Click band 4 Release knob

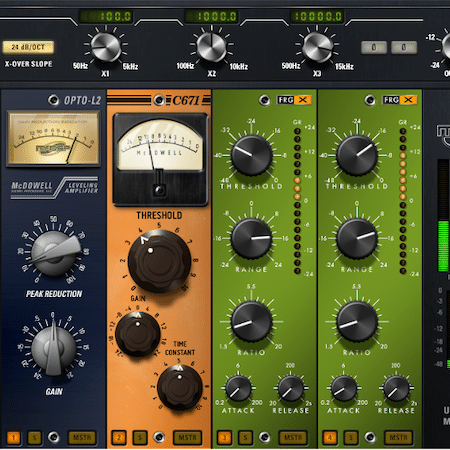point(396,388)
